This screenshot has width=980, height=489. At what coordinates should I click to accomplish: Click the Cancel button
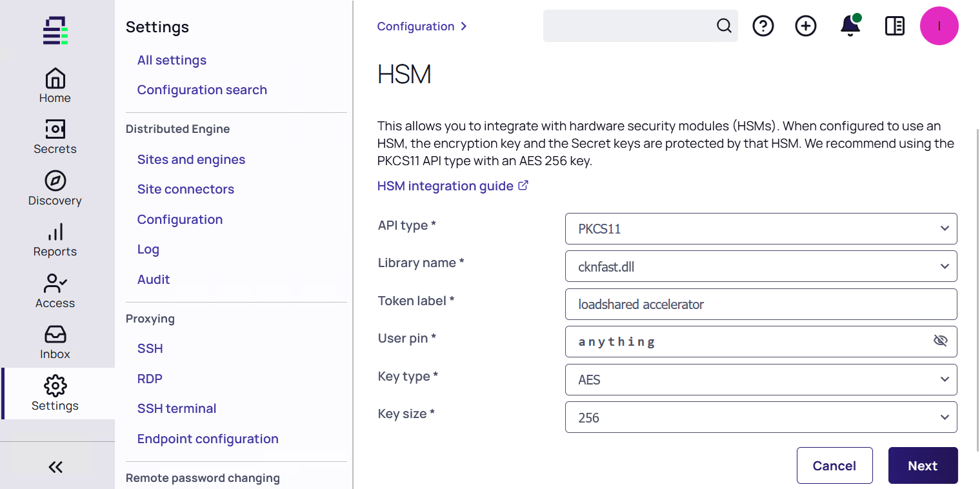click(x=834, y=466)
